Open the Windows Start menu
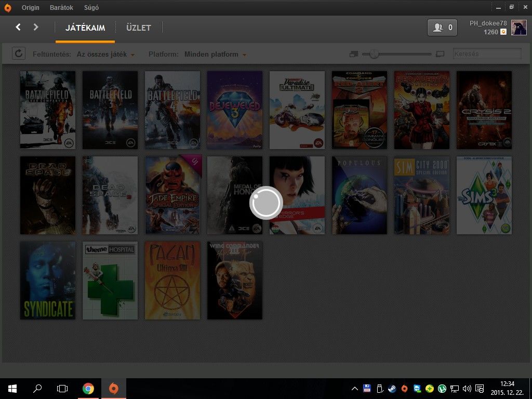This screenshot has width=532, height=399. point(12,389)
